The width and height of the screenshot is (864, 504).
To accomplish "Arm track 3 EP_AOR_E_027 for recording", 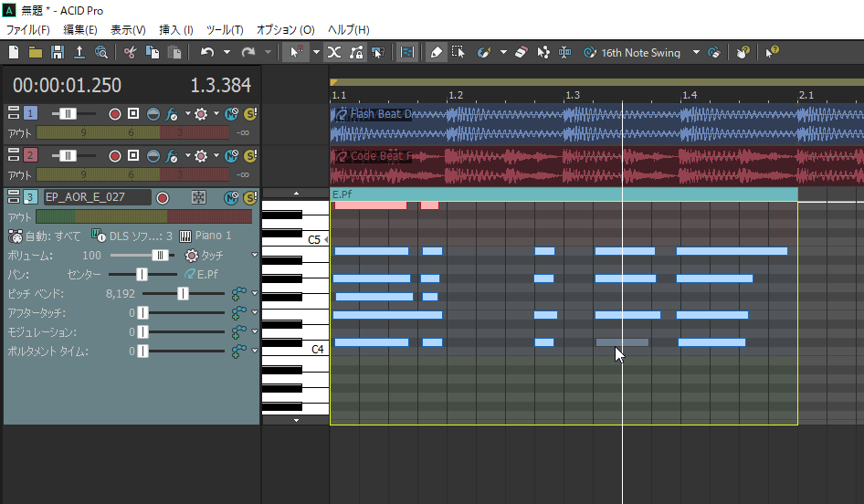I will pos(163,198).
